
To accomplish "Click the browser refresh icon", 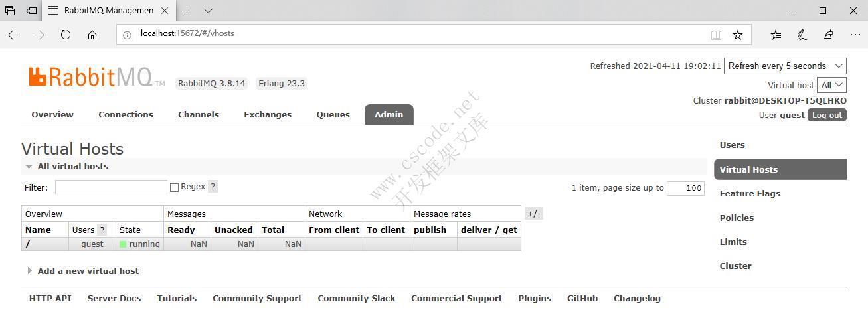I will click(x=66, y=35).
